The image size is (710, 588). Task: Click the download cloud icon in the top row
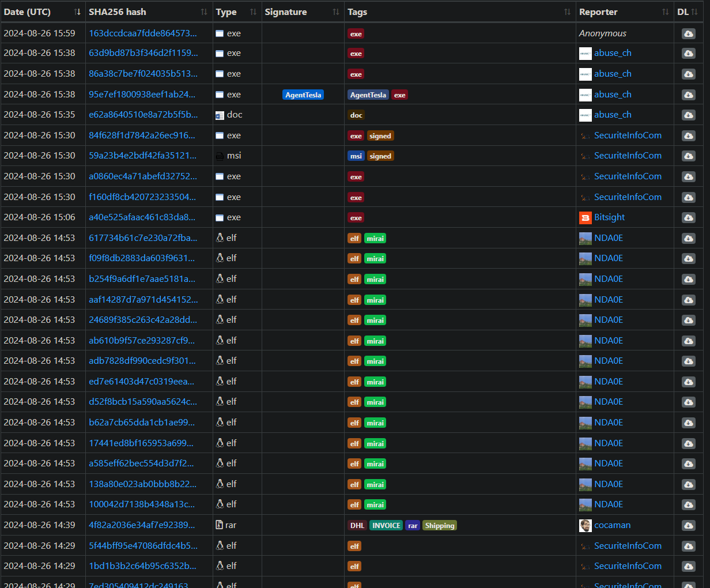pos(688,33)
